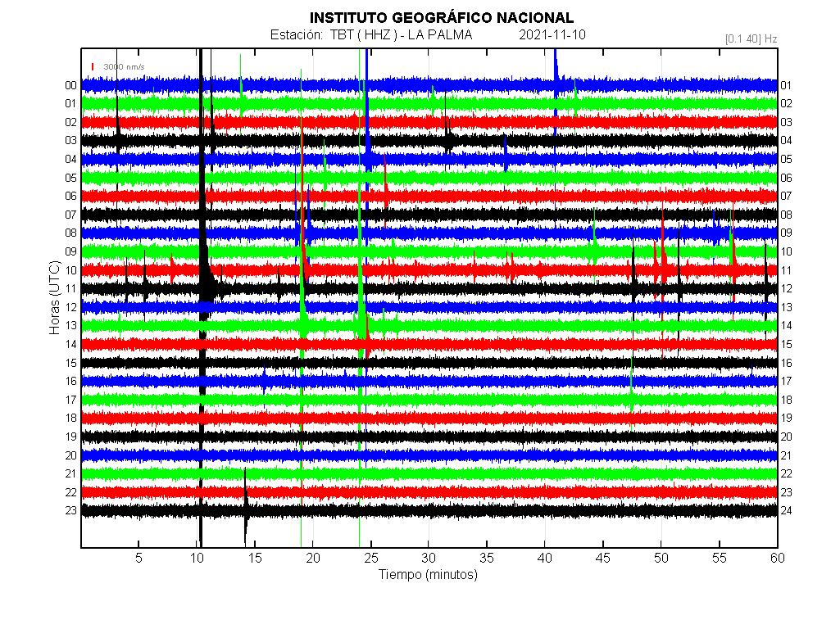The width and height of the screenshot is (840, 629).
Task: Click the date 2021-11-10
Action: (x=552, y=35)
